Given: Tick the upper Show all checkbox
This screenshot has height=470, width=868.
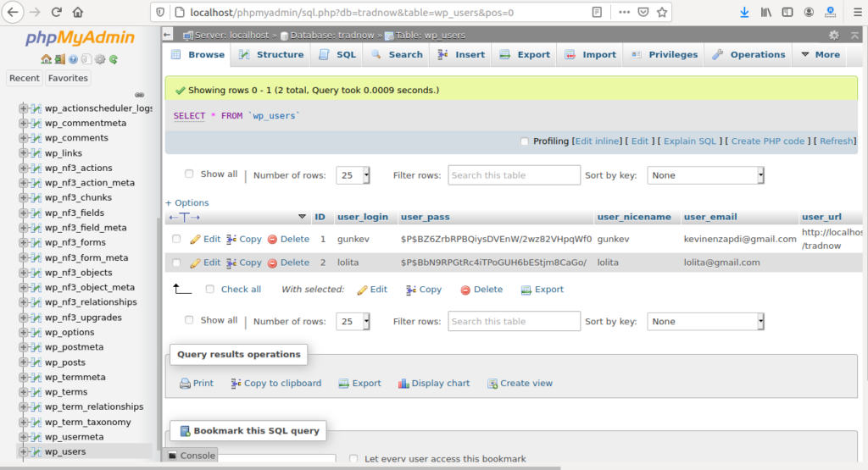Looking at the screenshot, I should pyautogui.click(x=189, y=174).
